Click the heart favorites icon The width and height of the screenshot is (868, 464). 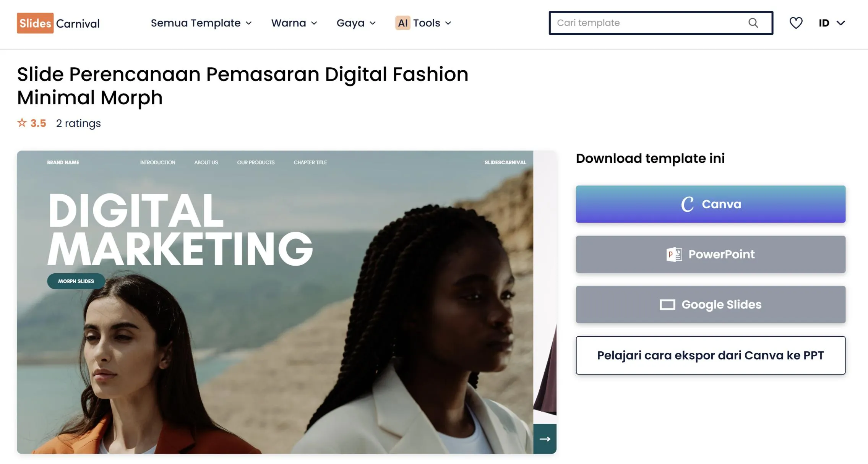coord(796,23)
